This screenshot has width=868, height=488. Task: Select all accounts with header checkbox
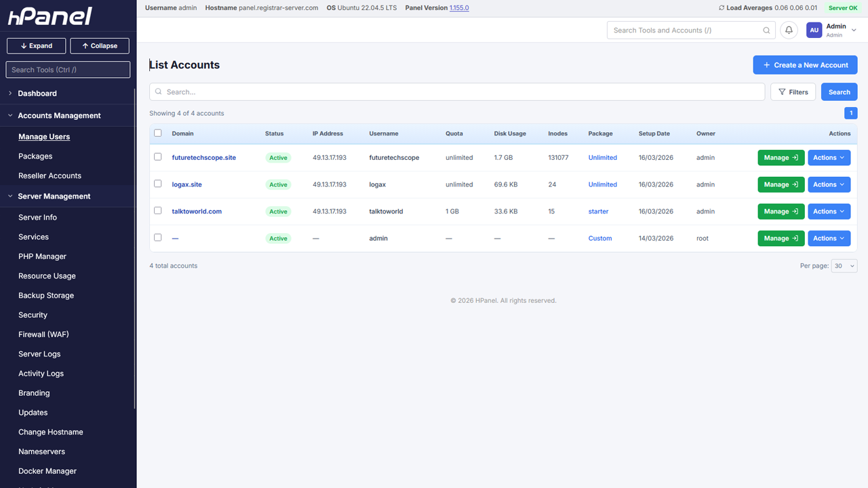(x=158, y=134)
